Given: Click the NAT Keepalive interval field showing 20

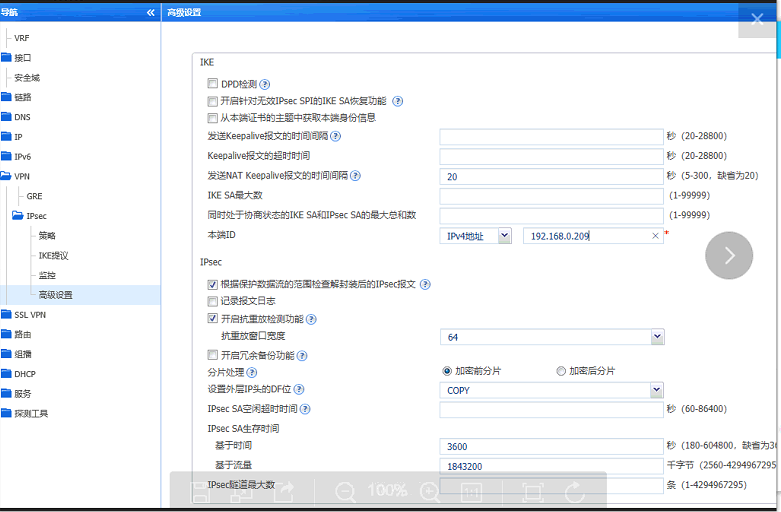Looking at the screenshot, I should pos(551,176).
